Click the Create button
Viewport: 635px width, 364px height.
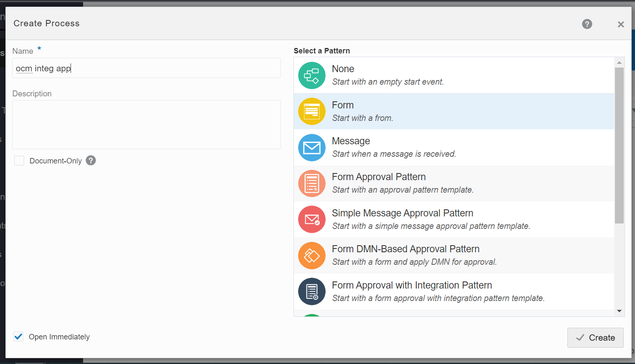(x=595, y=338)
